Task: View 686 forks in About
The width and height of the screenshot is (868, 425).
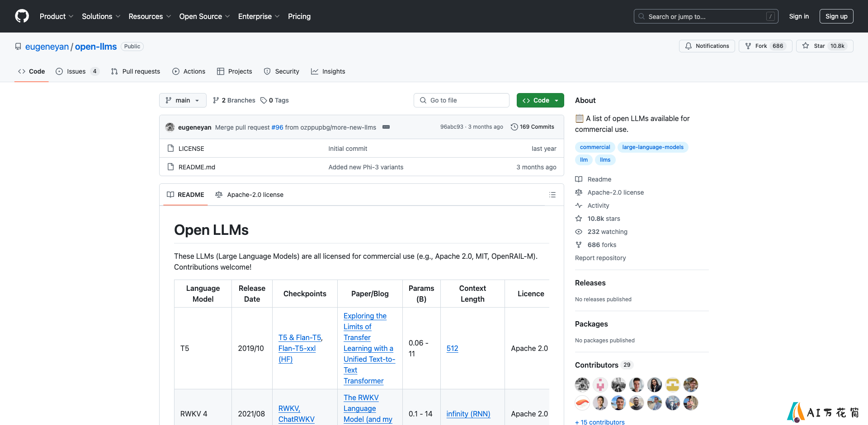Action: (596, 245)
